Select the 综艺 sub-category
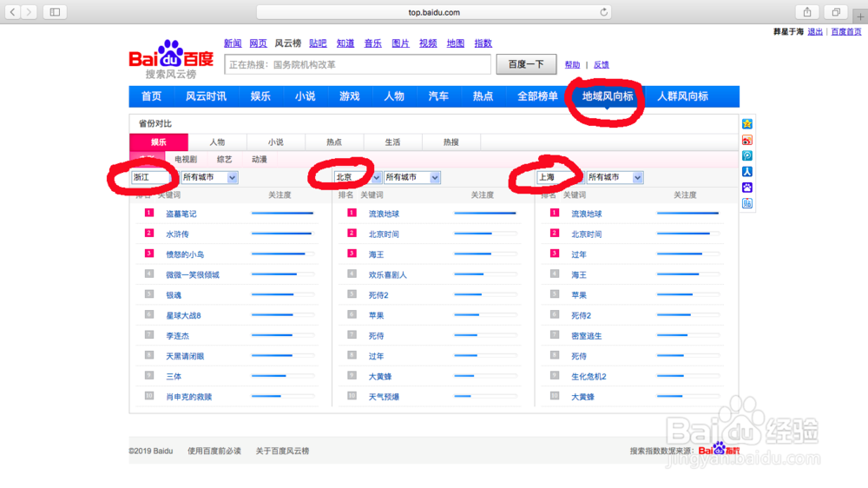The height and width of the screenshot is (488, 868). tap(224, 160)
